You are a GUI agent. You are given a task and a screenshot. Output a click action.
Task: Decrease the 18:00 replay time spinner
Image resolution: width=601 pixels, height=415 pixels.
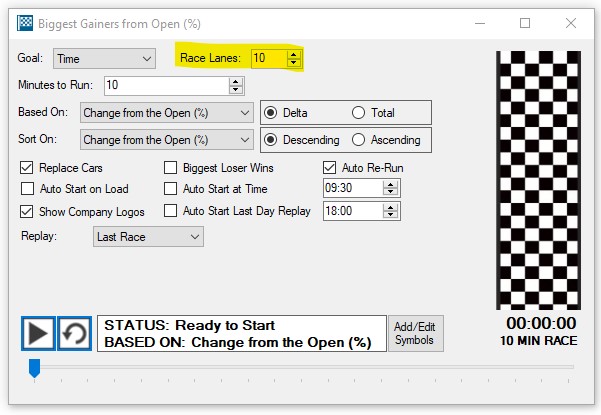click(393, 215)
